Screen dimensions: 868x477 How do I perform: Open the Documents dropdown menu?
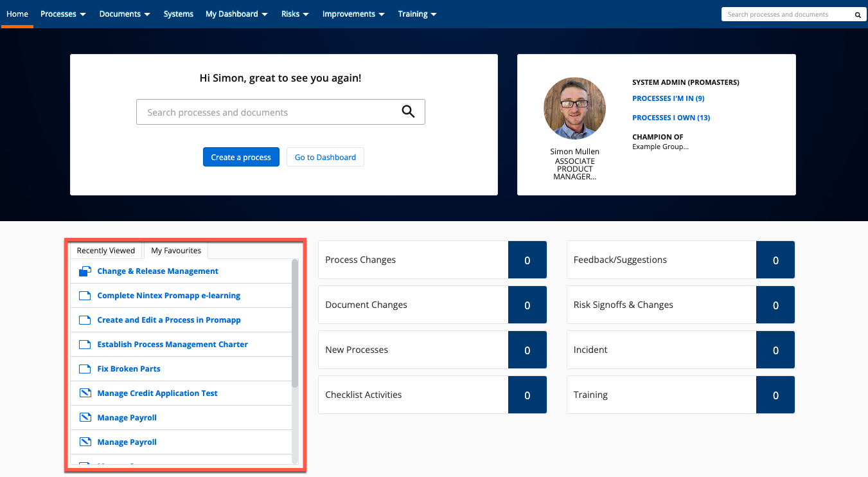[x=125, y=14]
